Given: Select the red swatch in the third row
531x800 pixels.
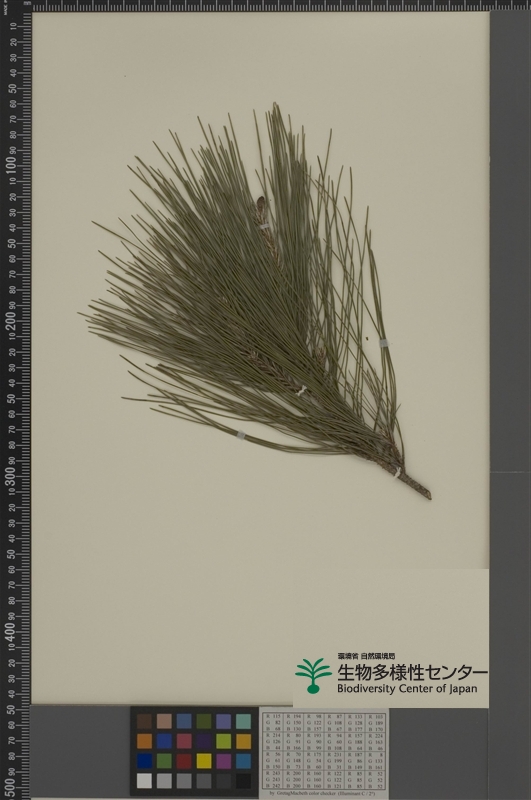Looking at the screenshot, I should coord(184,761).
